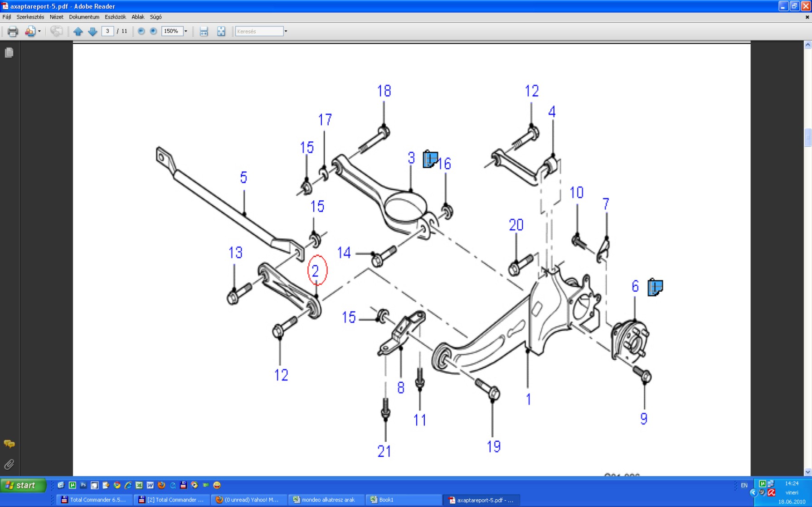The width and height of the screenshot is (812, 507).
Task: Expand the 150% zoom level dropdown
Action: point(186,31)
